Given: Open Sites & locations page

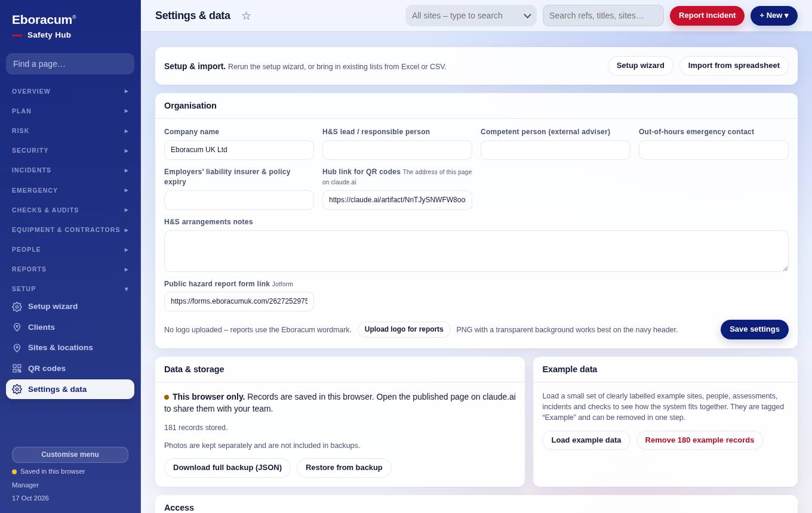Looking at the screenshot, I should tap(70, 348).
